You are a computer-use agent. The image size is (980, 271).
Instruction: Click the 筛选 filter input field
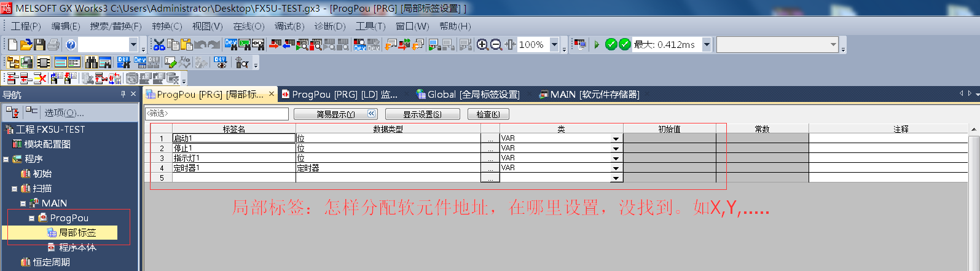click(x=216, y=114)
